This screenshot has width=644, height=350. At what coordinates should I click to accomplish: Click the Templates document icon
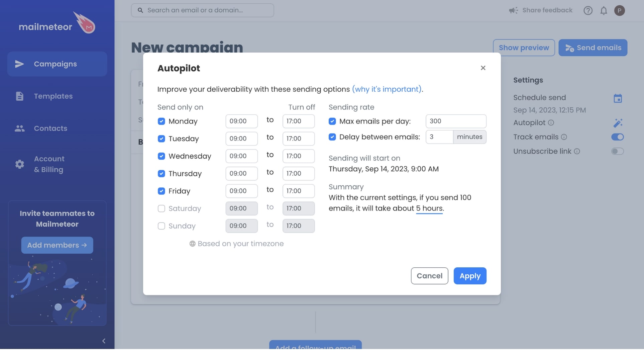tap(19, 96)
